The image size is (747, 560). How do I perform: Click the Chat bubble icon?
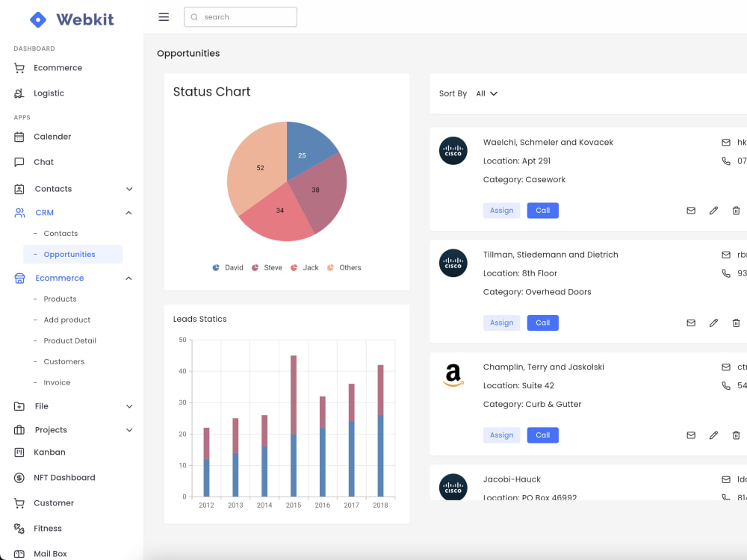click(x=19, y=162)
